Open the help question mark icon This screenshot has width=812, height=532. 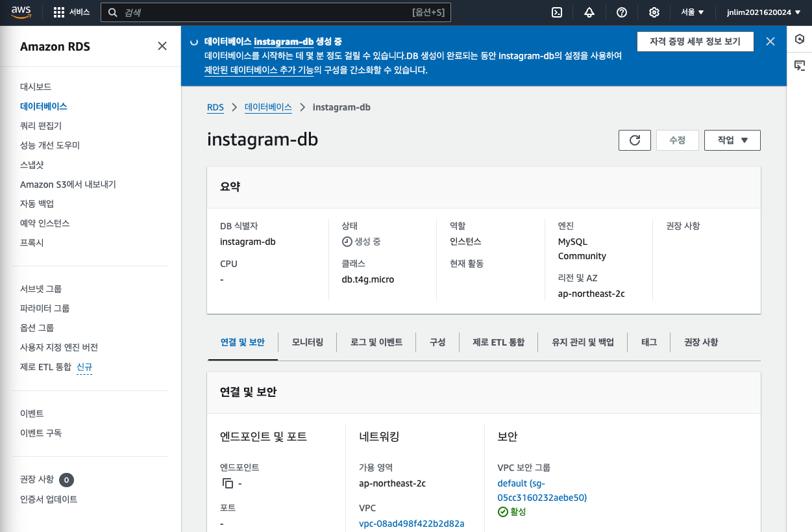tap(622, 12)
